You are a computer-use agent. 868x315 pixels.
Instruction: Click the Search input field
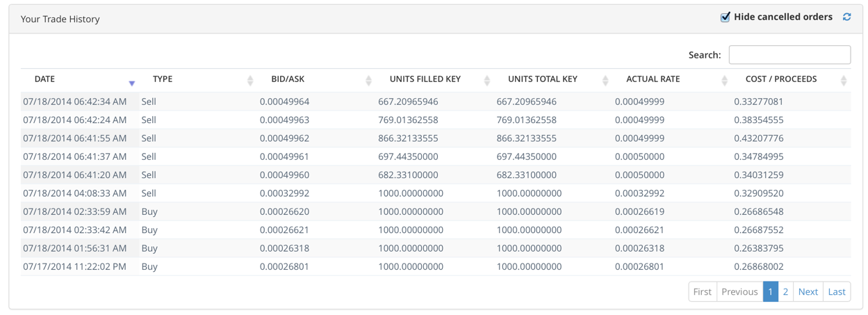789,55
